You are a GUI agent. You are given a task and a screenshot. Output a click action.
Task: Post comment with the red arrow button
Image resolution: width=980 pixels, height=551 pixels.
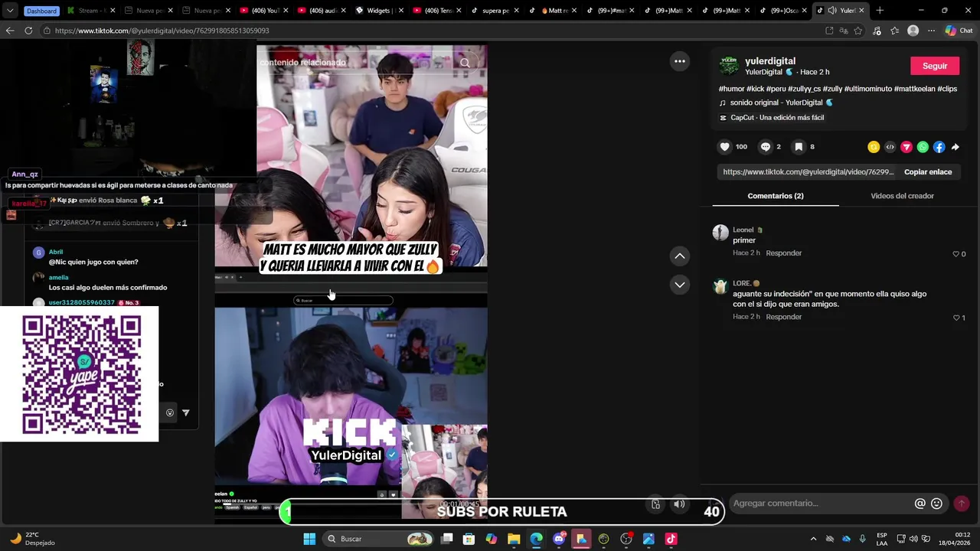point(962,504)
